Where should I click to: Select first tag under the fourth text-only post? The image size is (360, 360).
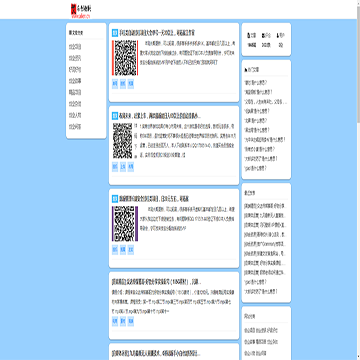click(115, 321)
